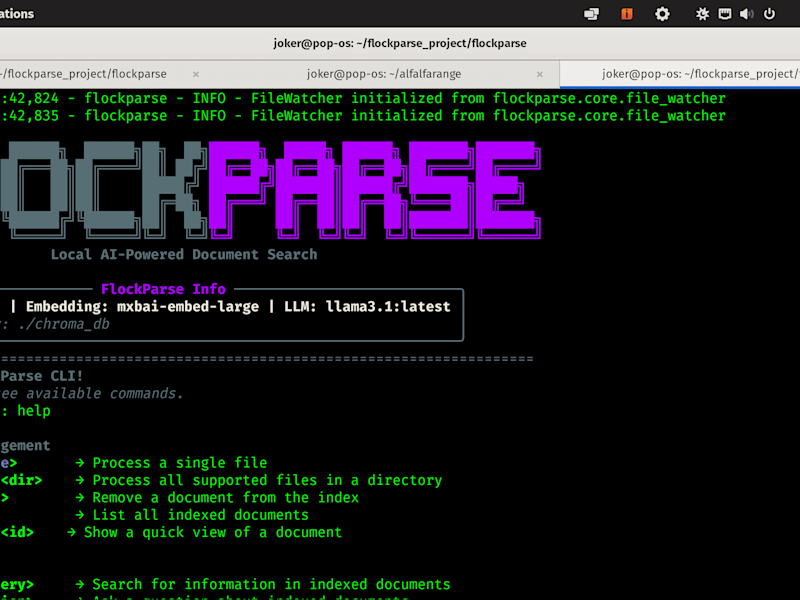Viewport: 800px width, 600px height.
Task: Click 'LLM: llama3.1:latest' text
Action: click(x=367, y=307)
